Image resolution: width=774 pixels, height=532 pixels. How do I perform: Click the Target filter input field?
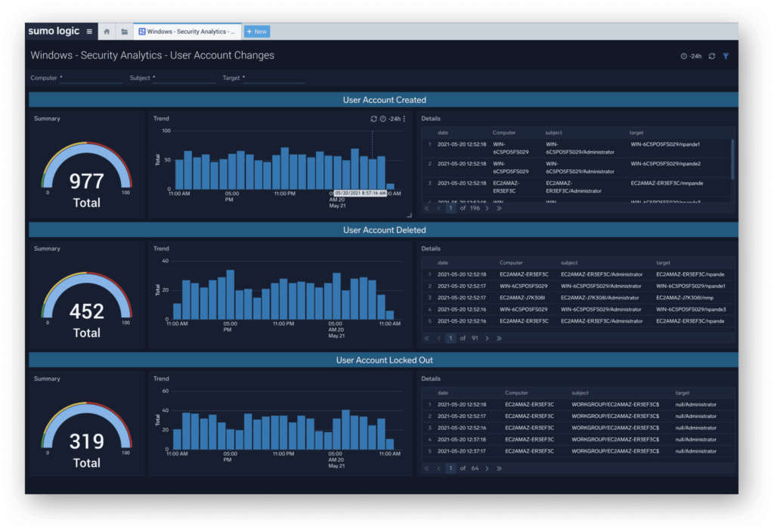275,78
